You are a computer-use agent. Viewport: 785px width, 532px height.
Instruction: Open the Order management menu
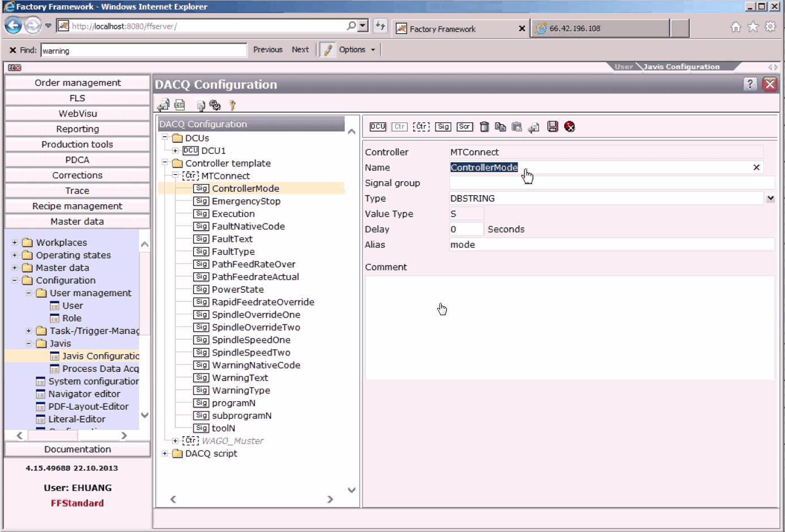coord(78,83)
